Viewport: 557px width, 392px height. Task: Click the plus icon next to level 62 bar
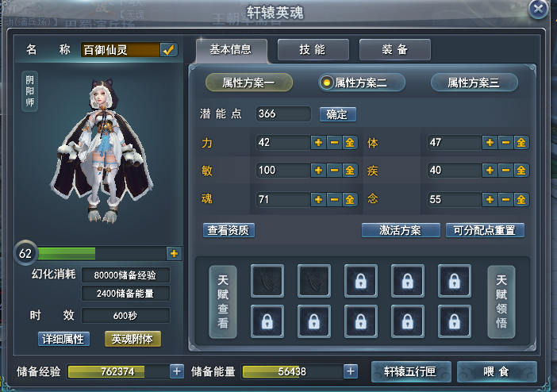pos(174,253)
